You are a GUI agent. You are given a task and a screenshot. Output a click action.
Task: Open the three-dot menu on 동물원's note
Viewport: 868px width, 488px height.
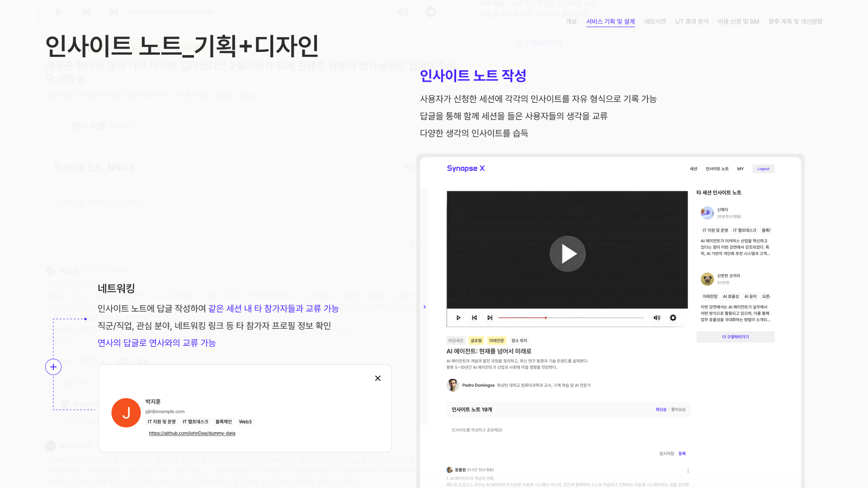pos(688,471)
